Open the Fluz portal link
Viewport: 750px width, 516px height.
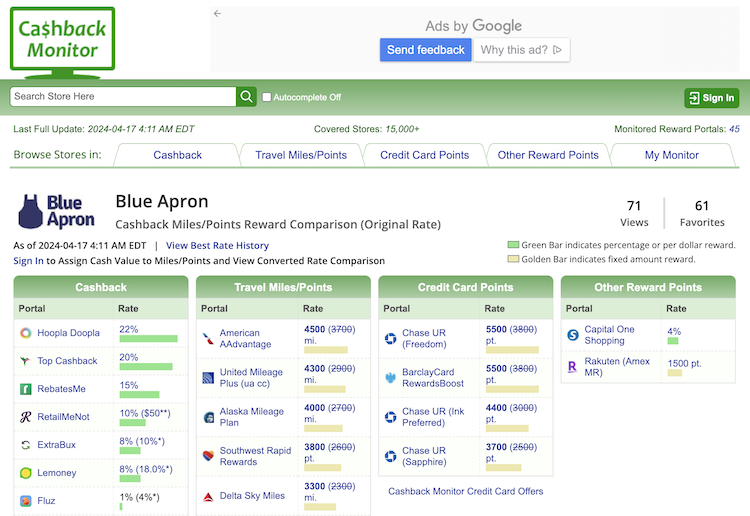click(46, 501)
